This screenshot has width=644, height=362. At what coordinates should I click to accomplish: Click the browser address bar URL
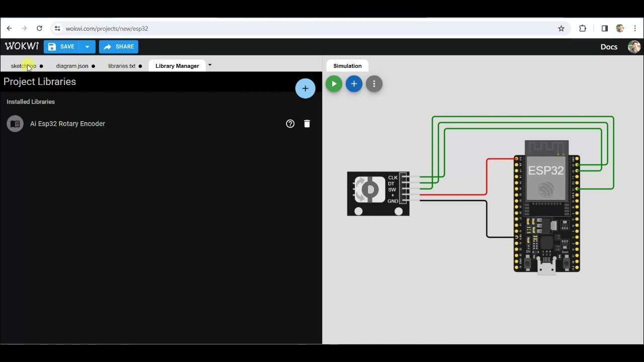pos(107,29)
